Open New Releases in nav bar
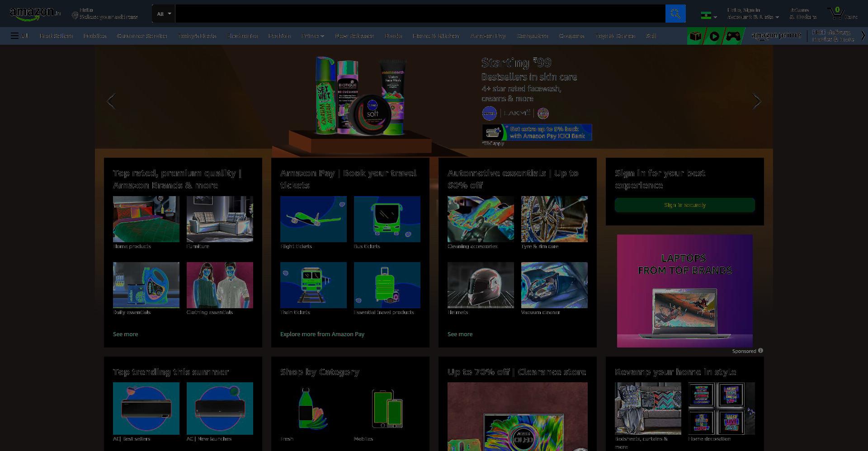The width and height of the screenshot is (868, 451). pos(354,36)
